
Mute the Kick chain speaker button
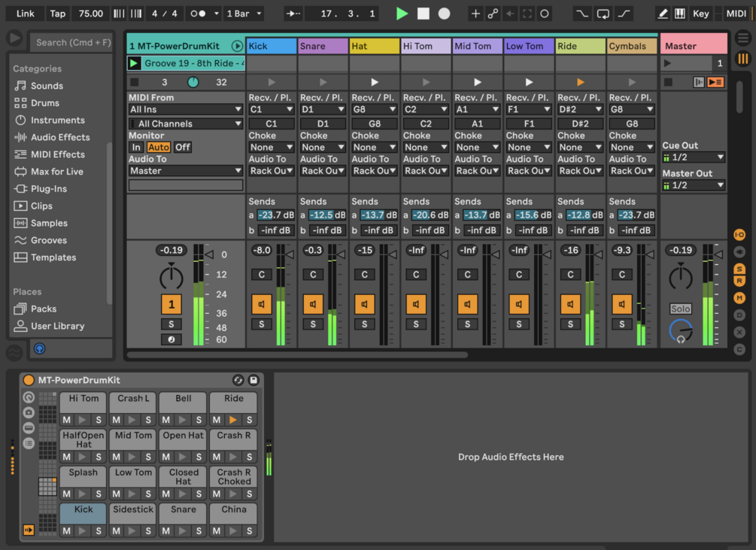(262, 304)
